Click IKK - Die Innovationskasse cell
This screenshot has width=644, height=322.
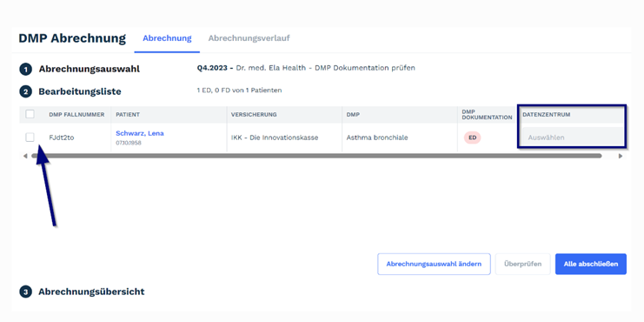(x=275, y=138)
